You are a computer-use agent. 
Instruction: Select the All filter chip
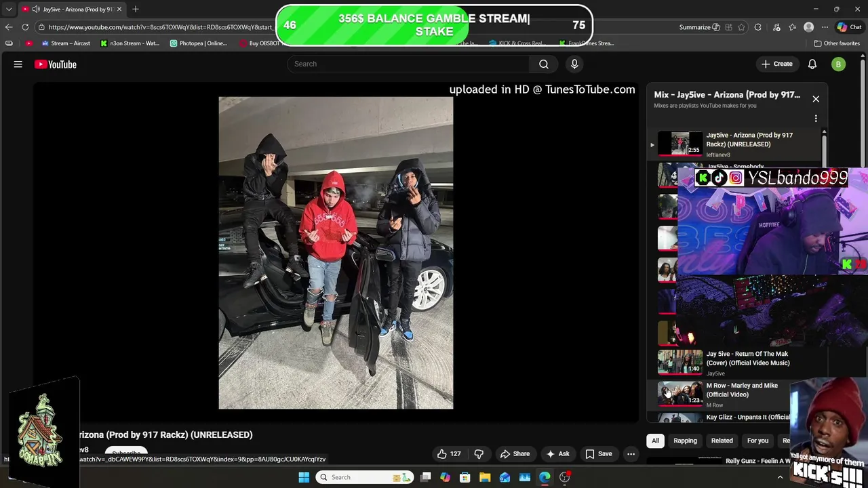655,441
